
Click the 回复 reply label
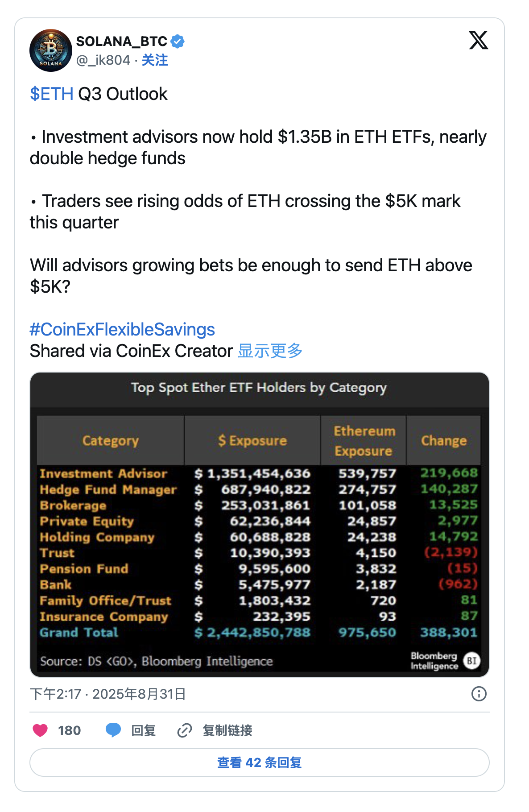pyautogui.click(x=143, y=730)
